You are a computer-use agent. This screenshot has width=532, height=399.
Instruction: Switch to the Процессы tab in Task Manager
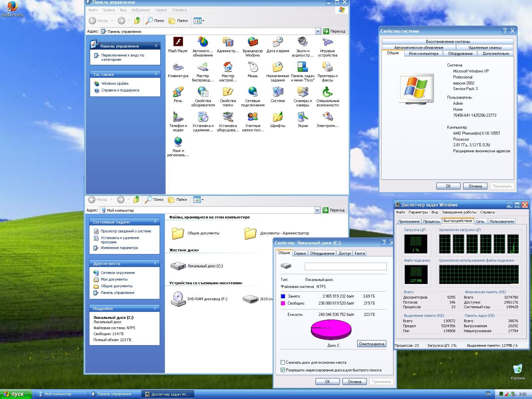click(432, 221)
